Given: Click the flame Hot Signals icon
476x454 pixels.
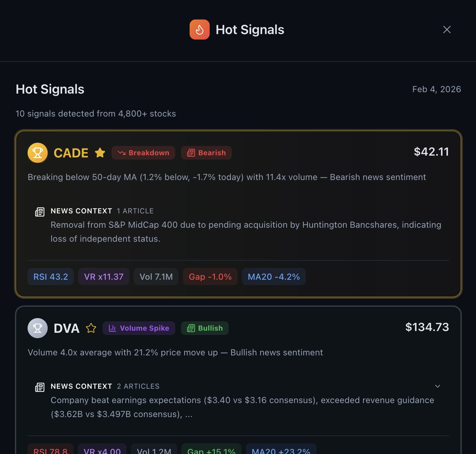Looking at the screenshot, I should coord(200,29).
